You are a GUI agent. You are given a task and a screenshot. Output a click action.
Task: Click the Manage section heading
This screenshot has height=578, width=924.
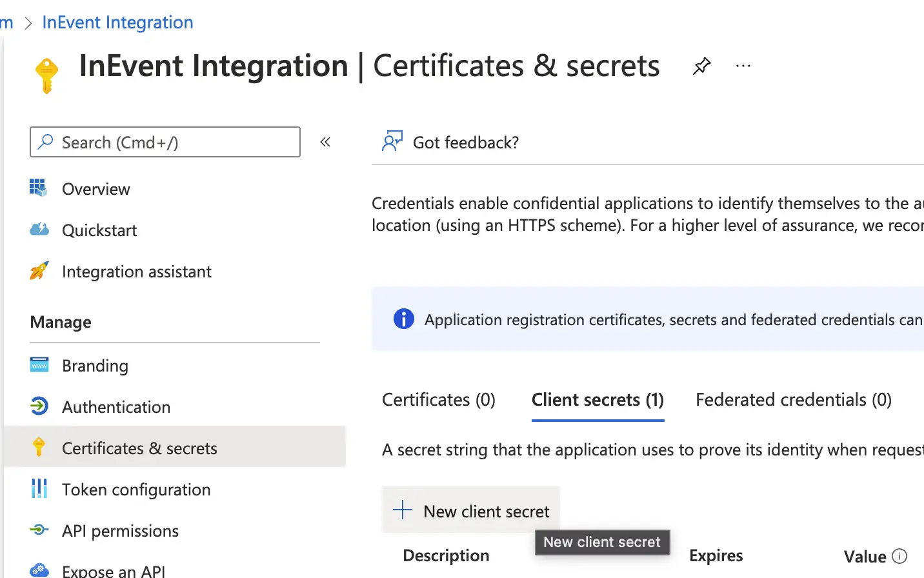[61, 322]
